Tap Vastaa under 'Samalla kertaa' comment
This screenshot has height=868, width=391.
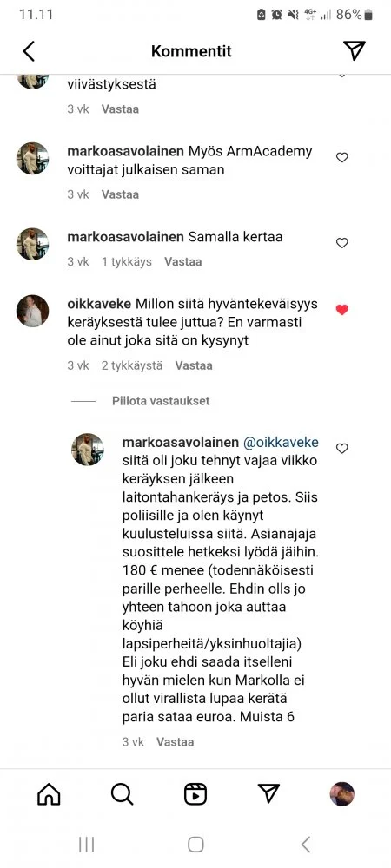[182, 262]
